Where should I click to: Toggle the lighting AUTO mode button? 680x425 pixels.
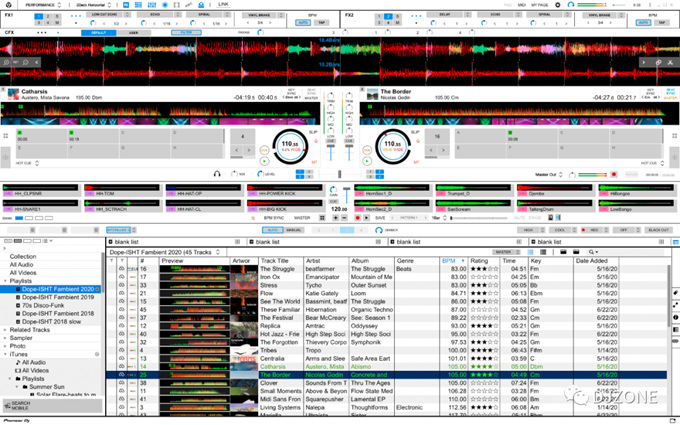click(x=272, y=230)
